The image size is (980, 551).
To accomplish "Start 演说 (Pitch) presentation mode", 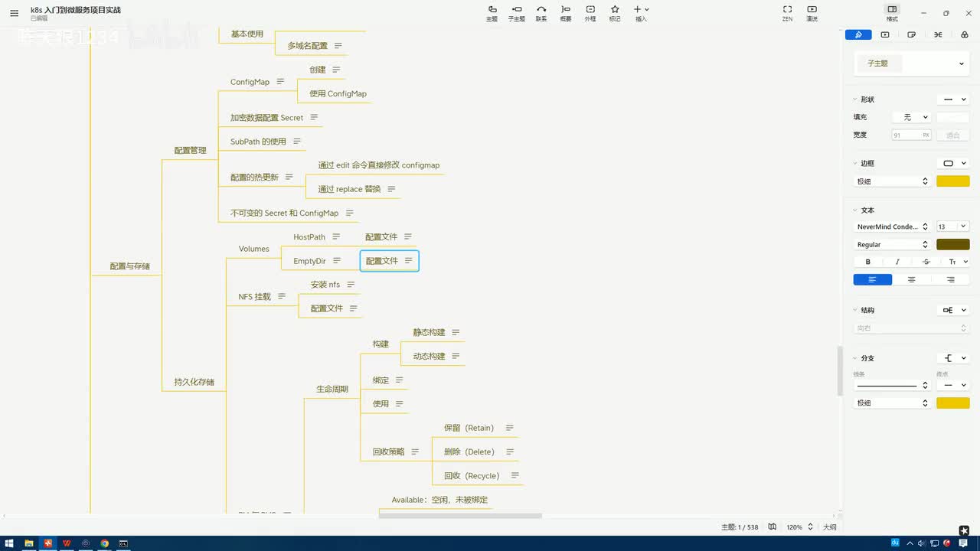I will pos(812,13).
